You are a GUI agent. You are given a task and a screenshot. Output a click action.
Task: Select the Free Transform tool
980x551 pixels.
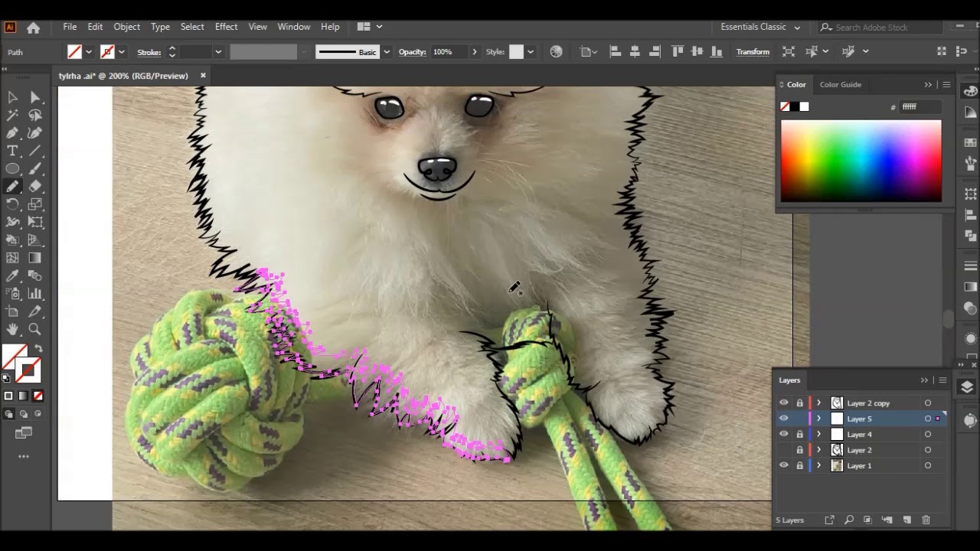click(x=35, y=222)
